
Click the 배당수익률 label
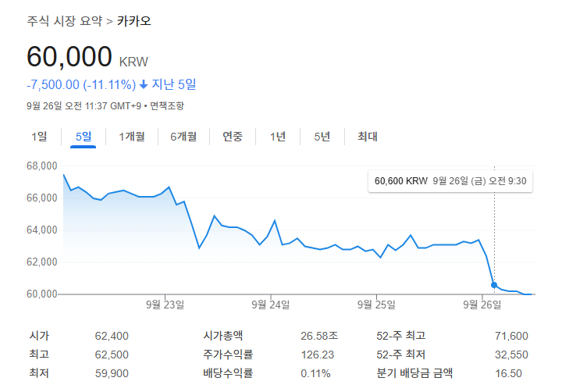(x=228, y=373)
